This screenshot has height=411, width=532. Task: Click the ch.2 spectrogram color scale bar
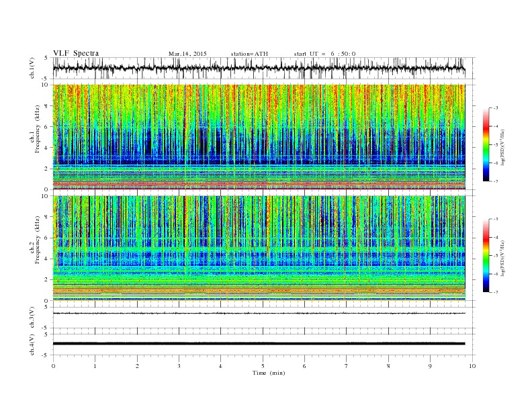point(486,256)
